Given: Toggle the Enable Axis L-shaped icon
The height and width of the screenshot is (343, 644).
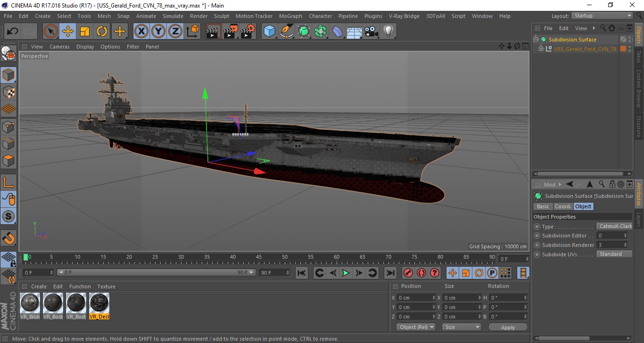Looking at the screenshot, I should (x=9, y=182).
